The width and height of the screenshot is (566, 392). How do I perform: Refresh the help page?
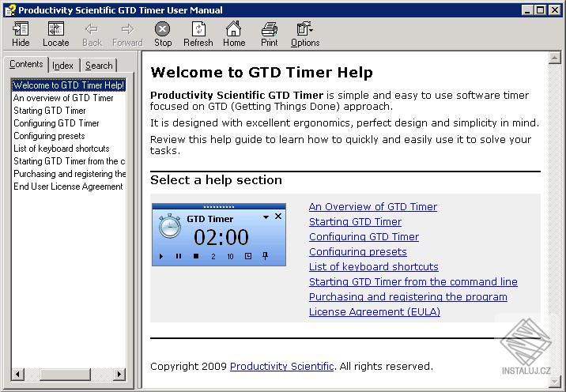[x=198, y=29]
